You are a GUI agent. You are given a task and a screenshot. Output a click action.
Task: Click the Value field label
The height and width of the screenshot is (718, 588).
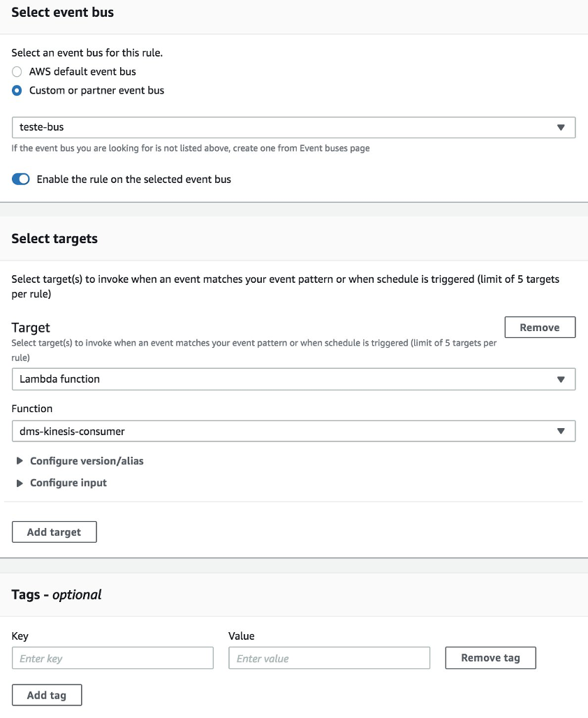242,636
